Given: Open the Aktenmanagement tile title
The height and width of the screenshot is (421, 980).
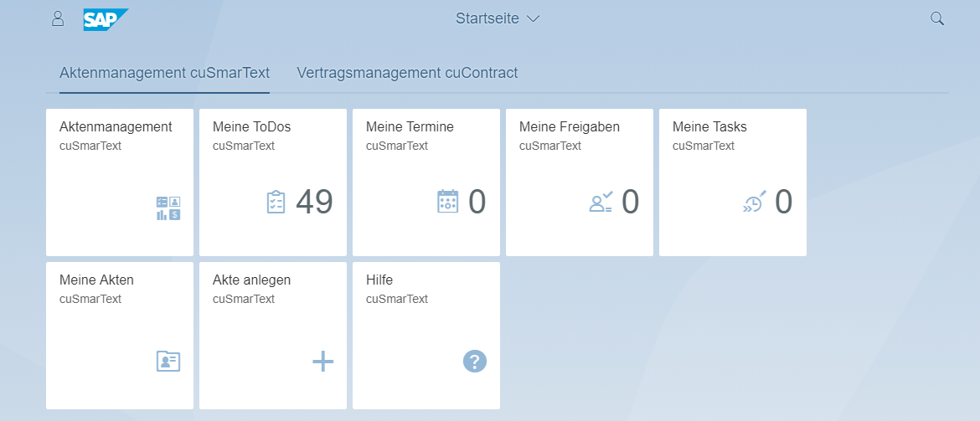Looking at the screenshot, I should click(116, 126).
